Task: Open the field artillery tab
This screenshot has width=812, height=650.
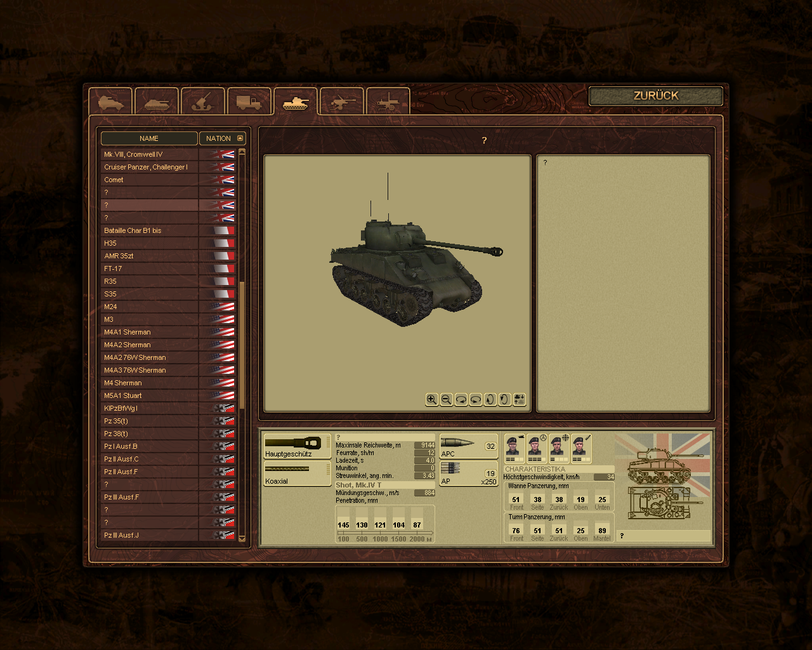Action: (x=342, y=102)
